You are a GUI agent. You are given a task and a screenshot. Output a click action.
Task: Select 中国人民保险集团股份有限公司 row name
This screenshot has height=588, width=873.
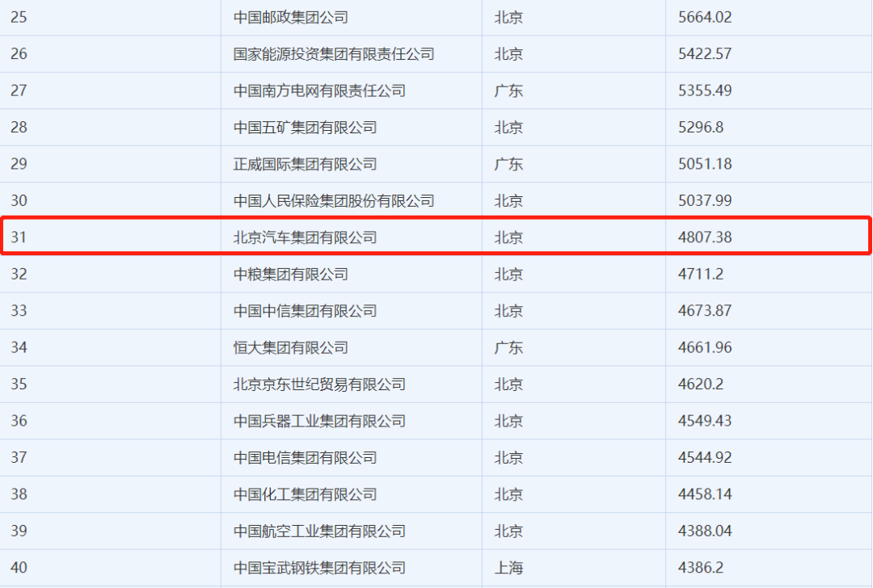click(334, 200)
